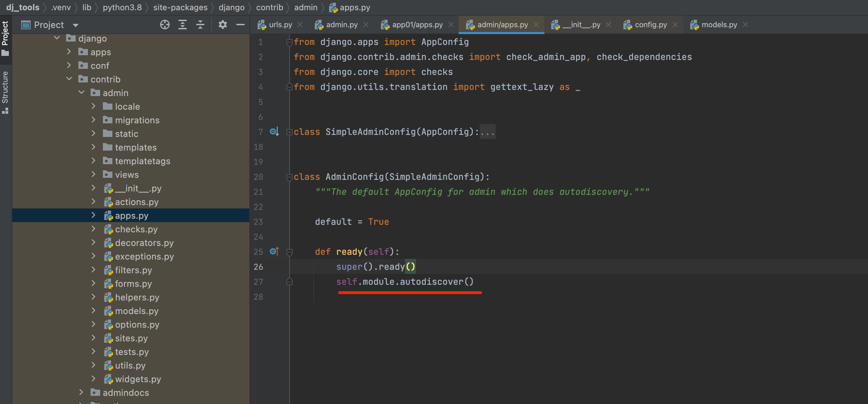Close the models.py tab
868x404 pixels.
[746, 25]
